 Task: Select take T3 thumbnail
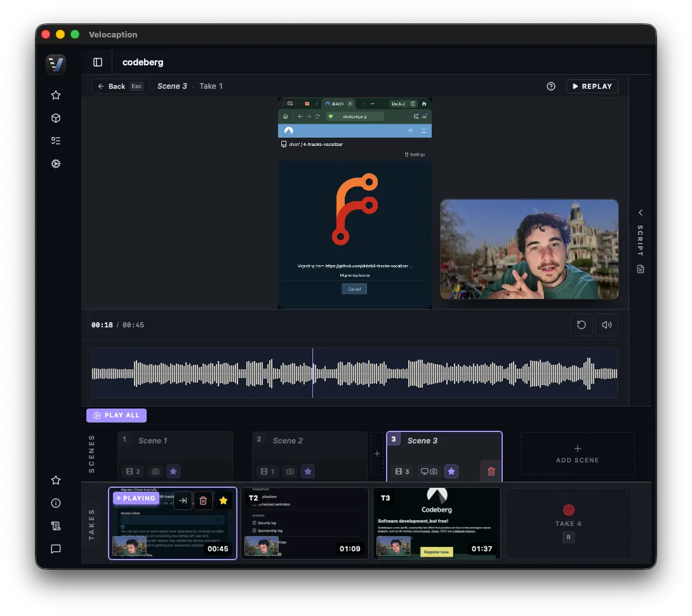437,523
